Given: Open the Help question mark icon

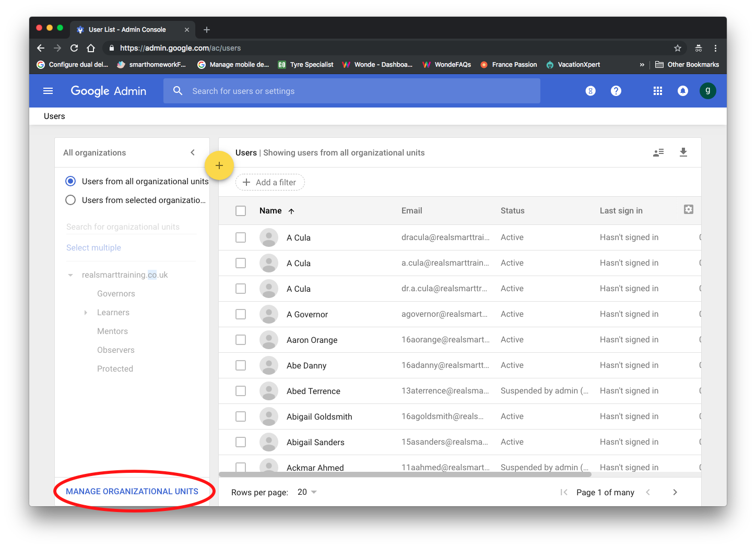Looking at the screenshot, I should coord(616,90).
